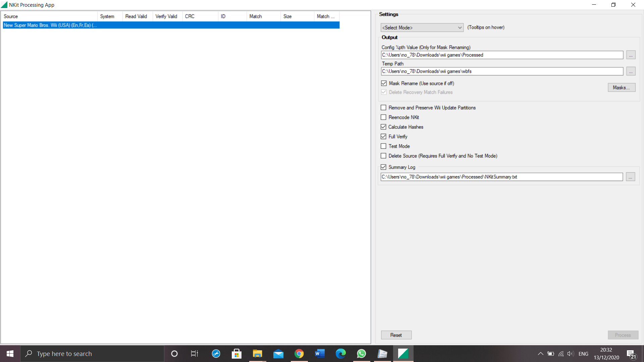Click the ID column header
The image size is (644, 362).
click(x=232, y=16)
